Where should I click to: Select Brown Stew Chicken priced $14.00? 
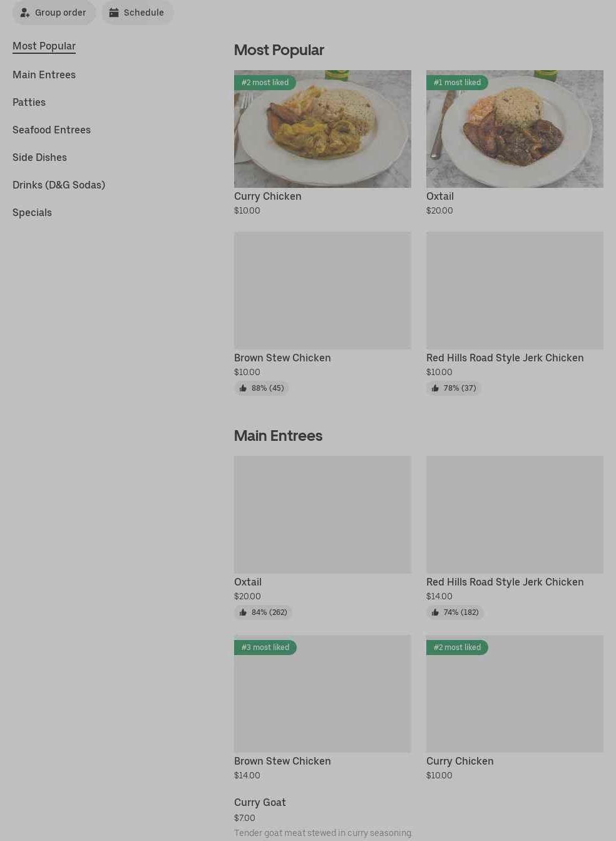coord(282,761)
